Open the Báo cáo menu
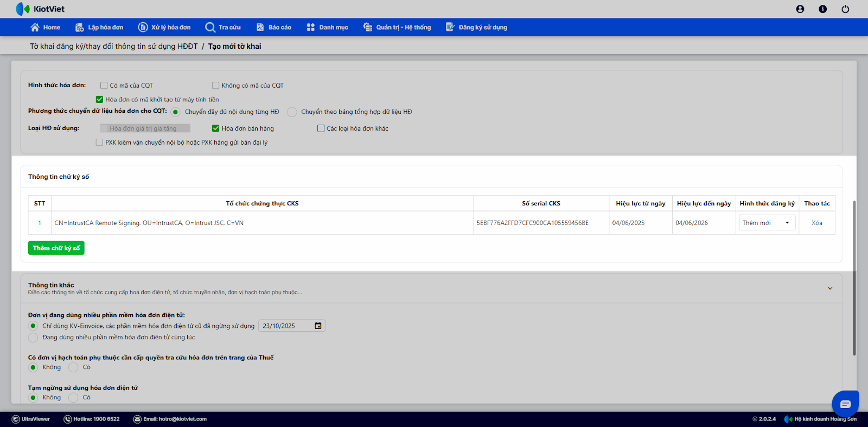The image size is (868, 427). click(274, 27)
